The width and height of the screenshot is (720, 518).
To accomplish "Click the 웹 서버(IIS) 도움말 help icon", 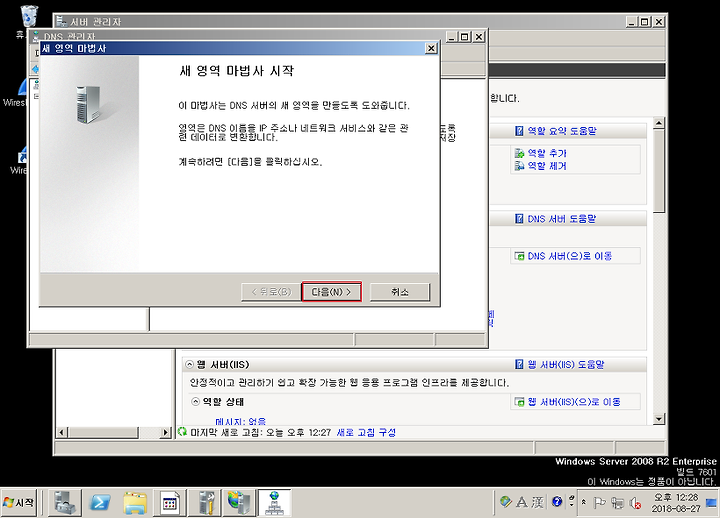I will (x=519, y=364).
